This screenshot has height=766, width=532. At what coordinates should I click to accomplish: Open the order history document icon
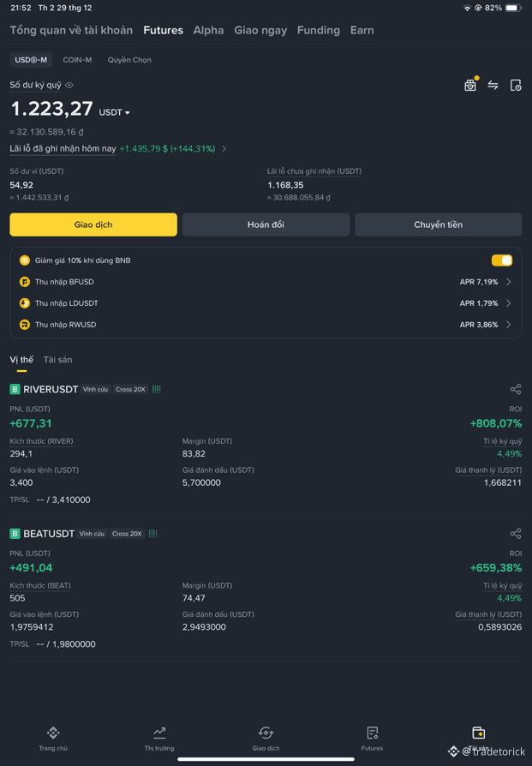point(516,86)
